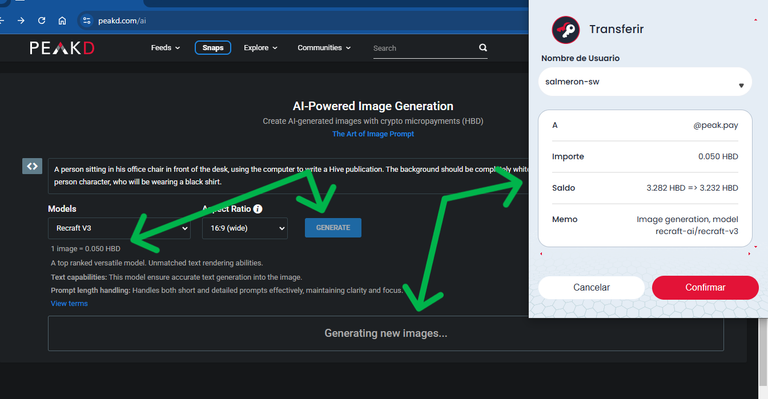This screenshot has height=399, width=768.
Task: Click the '3.282 HBD => 3.232 HBD' balance text
Action: click(692, 188)
